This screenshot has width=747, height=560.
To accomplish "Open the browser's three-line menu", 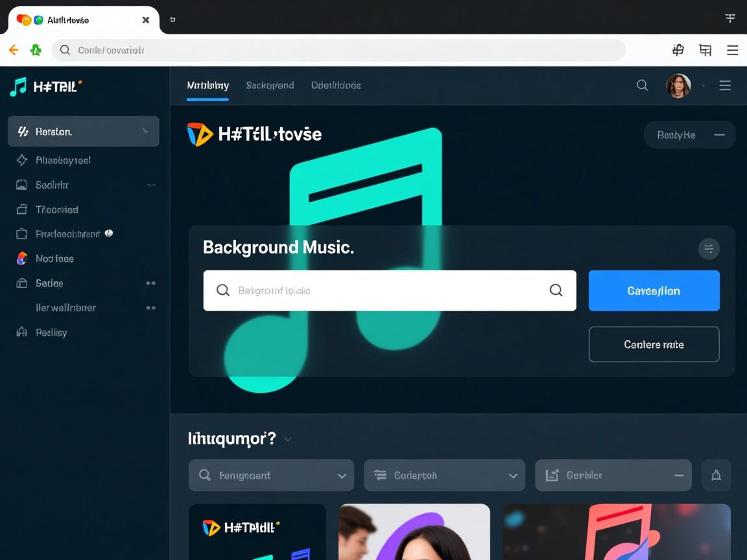I will [732, 50].
